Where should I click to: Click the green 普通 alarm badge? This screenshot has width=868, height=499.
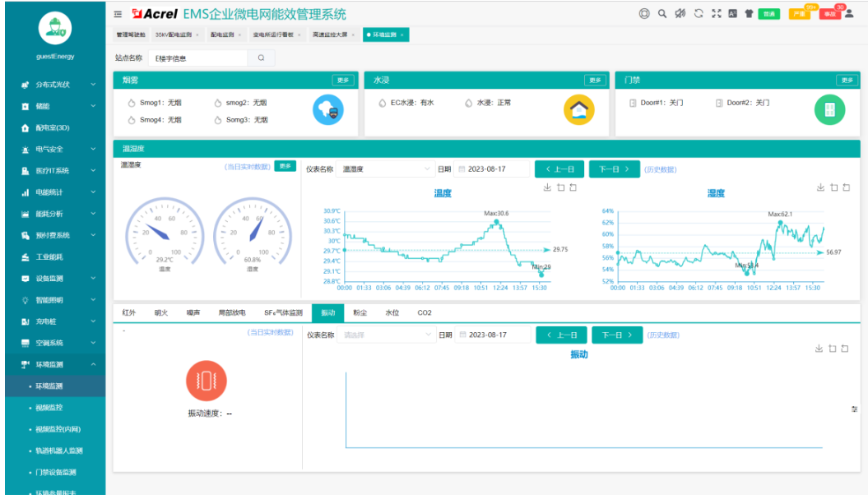coord(769,14)
